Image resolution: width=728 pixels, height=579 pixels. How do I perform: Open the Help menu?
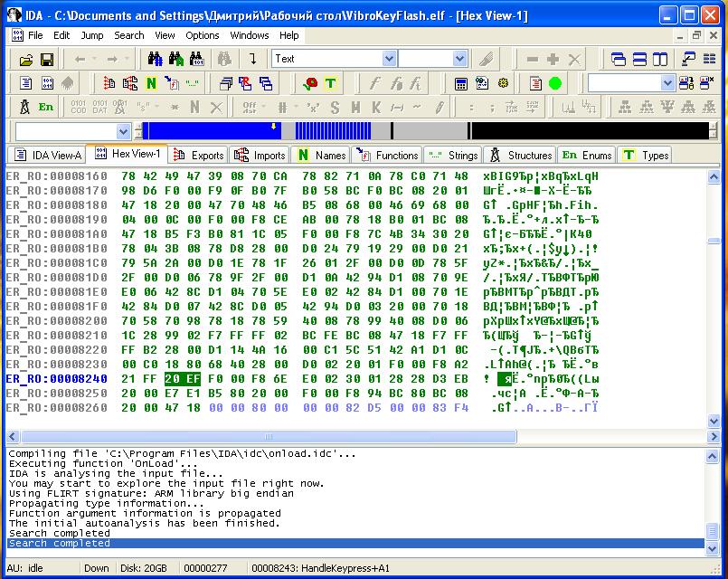[x=288, y=35]
